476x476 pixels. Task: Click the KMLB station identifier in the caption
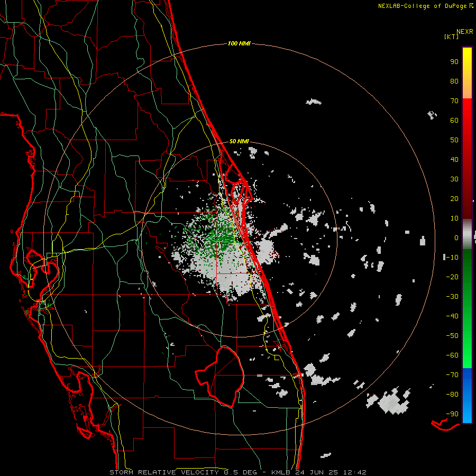point(281,472)
